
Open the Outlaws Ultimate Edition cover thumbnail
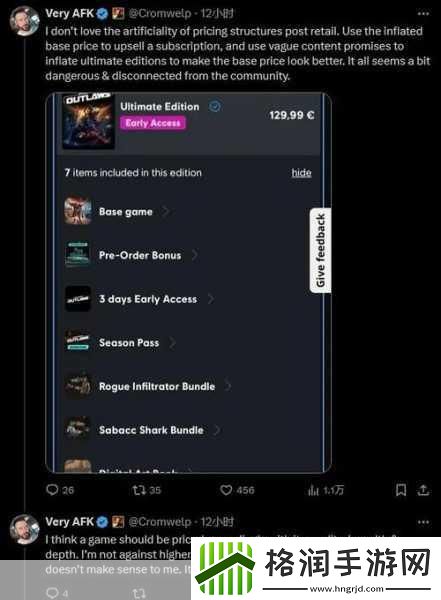(x=88, y=122)
